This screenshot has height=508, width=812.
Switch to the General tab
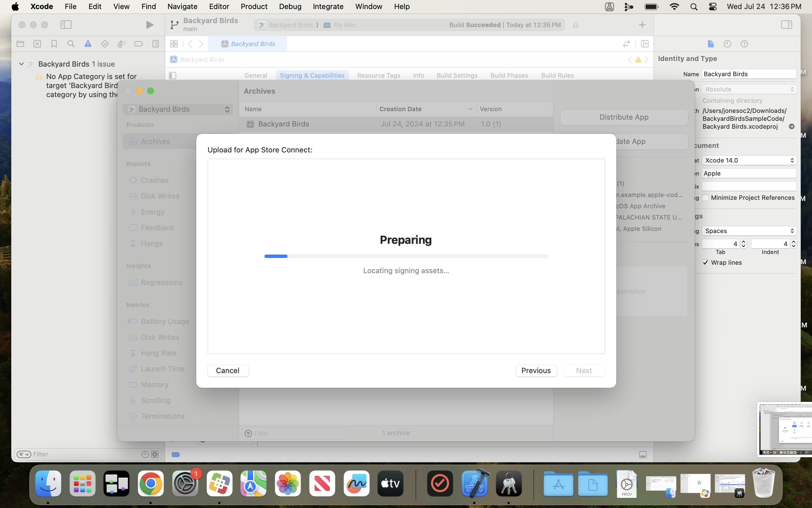256,75
